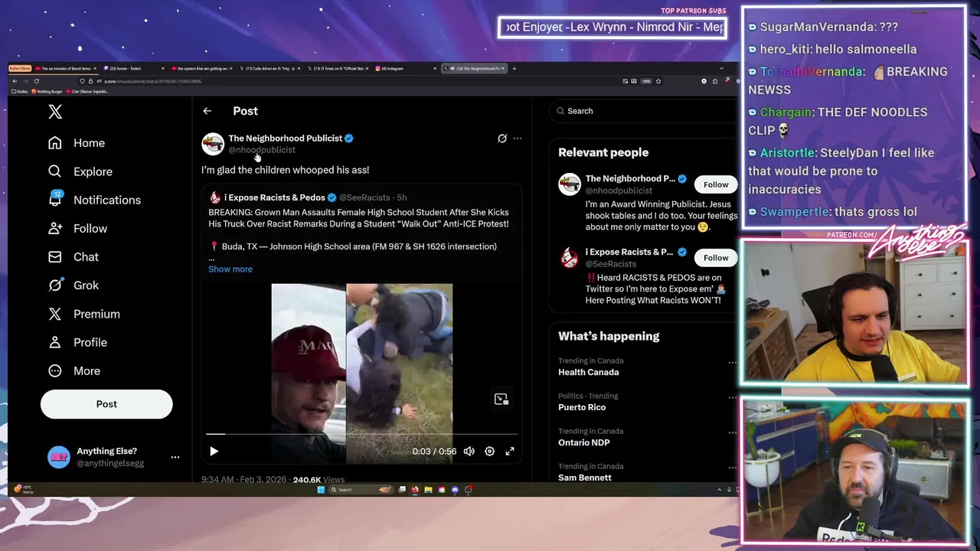
Task: Open the Explore page
Action: pos(80,171)
